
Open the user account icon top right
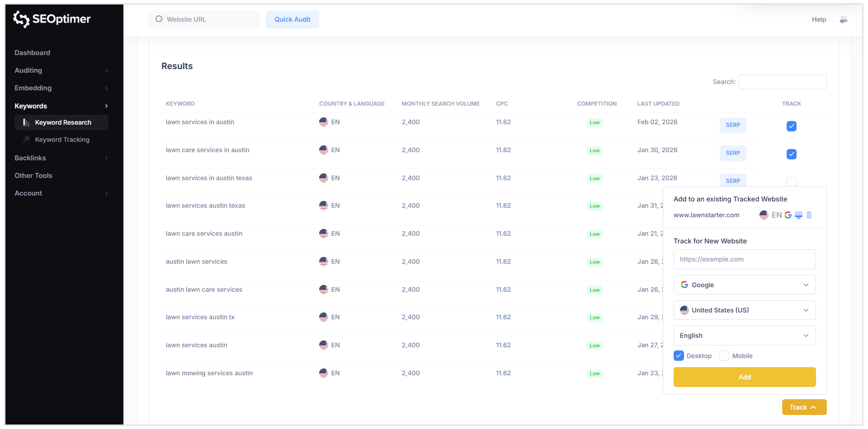(x=844, y=19)
